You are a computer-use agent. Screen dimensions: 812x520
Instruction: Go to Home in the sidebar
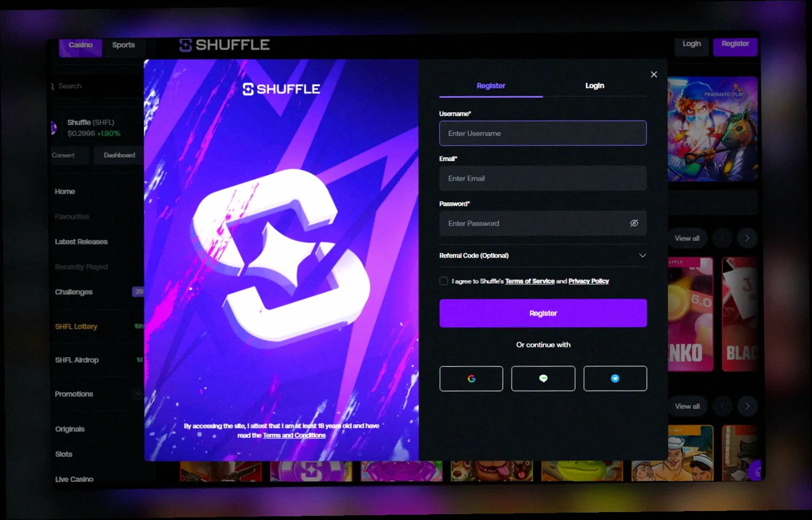pos(65,192)
